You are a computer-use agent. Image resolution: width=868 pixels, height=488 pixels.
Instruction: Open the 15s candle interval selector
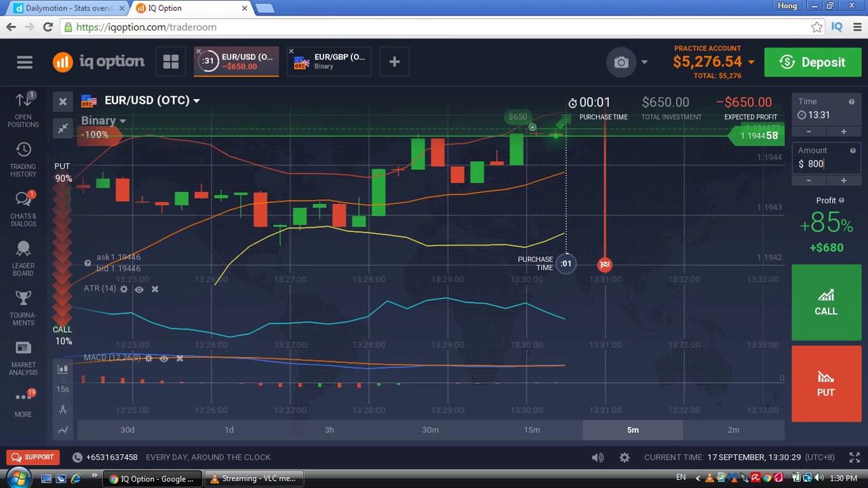click(x=62, y=389)
